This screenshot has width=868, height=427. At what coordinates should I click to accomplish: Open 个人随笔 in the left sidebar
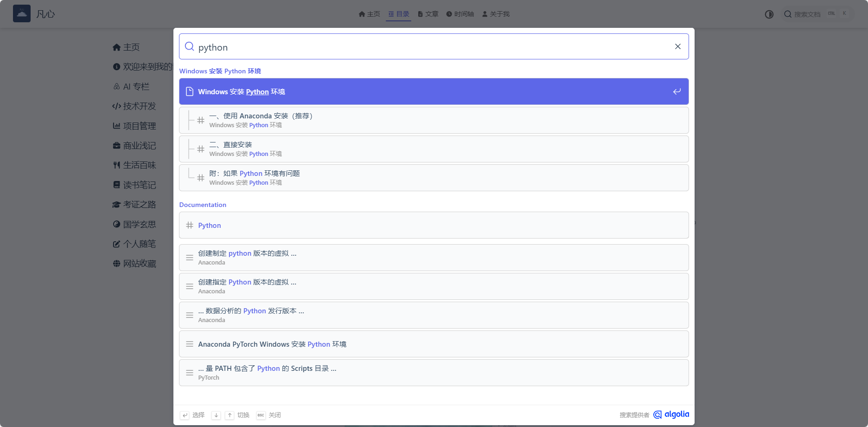tap(134, 244)
